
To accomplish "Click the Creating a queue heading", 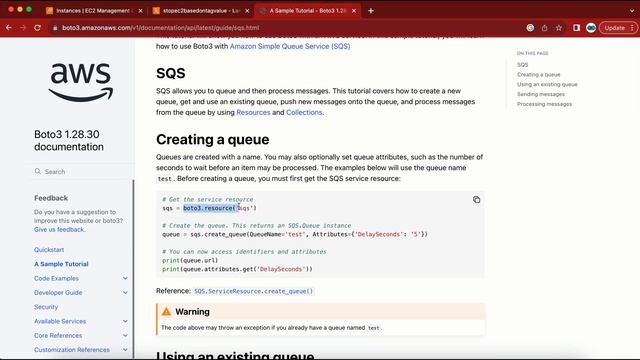I will pos(213,139).
